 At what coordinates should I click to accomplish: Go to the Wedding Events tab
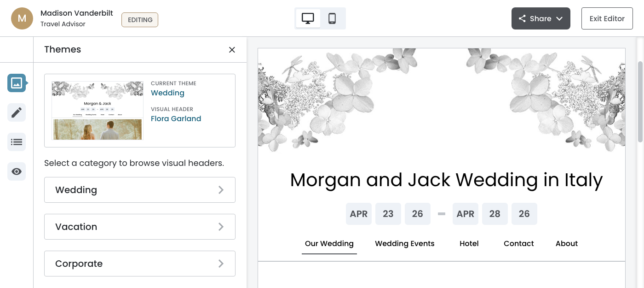coord(405,244)
